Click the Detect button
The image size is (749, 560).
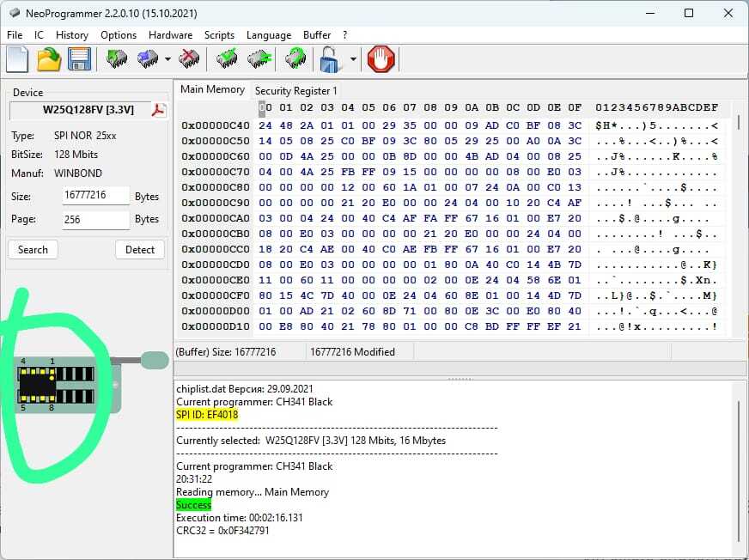click(x=140, y=250)
